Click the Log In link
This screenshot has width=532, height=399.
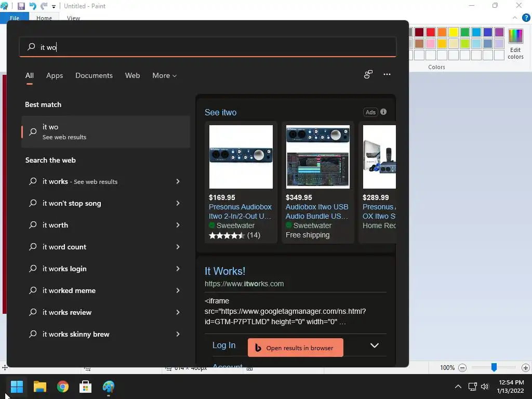[224, 345]
